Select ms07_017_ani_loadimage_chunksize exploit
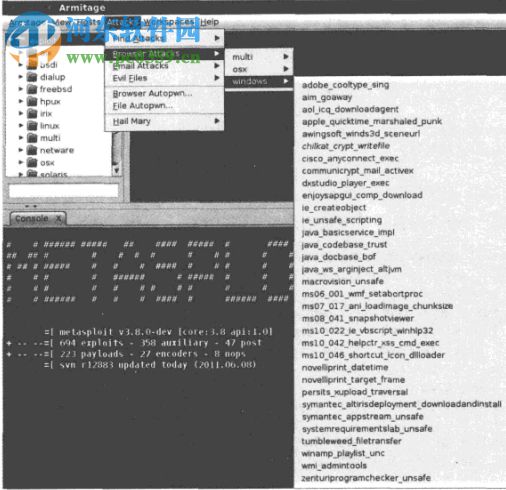Screen dimensions: 506x490 pos(377,306)
